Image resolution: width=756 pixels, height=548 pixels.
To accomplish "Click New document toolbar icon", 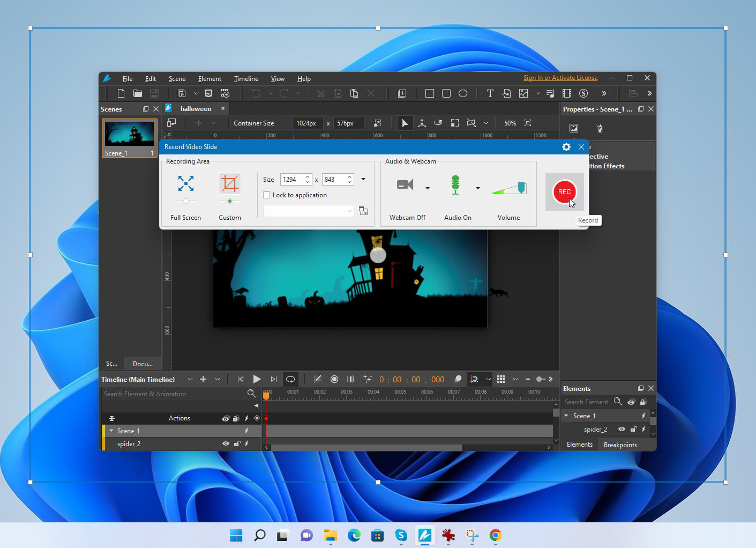I will coord(121,93).
